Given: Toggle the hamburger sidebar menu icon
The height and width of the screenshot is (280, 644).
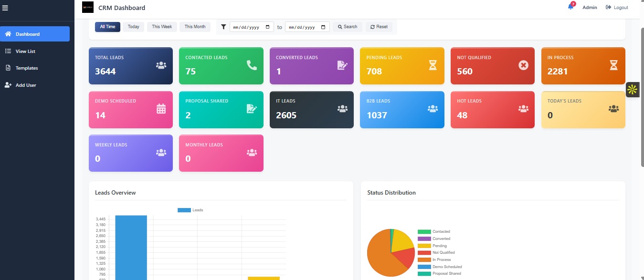Looking at the screenshot, I should point(5,8).
